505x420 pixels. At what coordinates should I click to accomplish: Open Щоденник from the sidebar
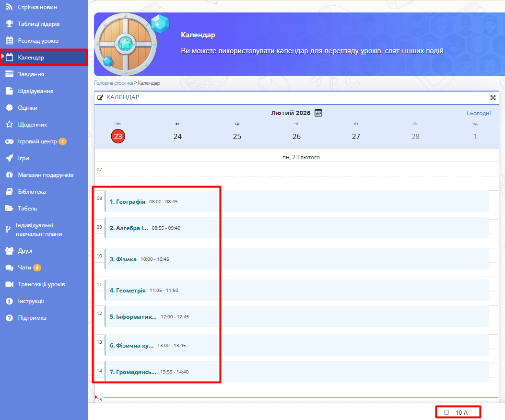point(32,125)
